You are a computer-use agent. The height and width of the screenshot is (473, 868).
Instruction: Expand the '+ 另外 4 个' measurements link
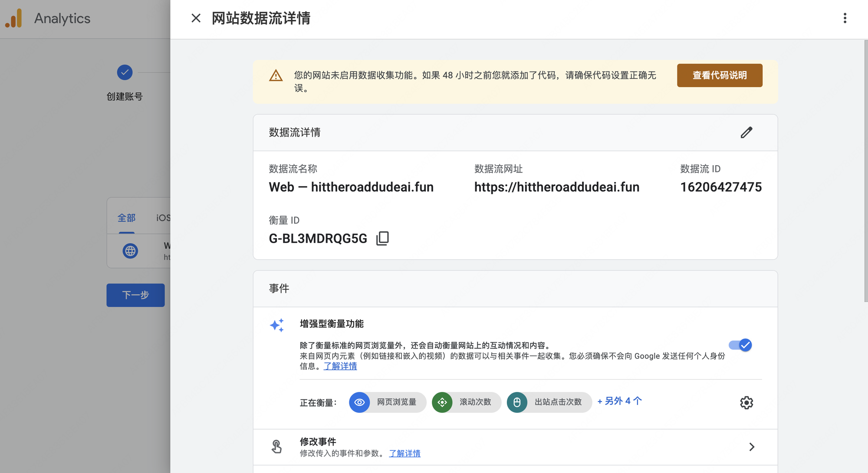point(619,401)
